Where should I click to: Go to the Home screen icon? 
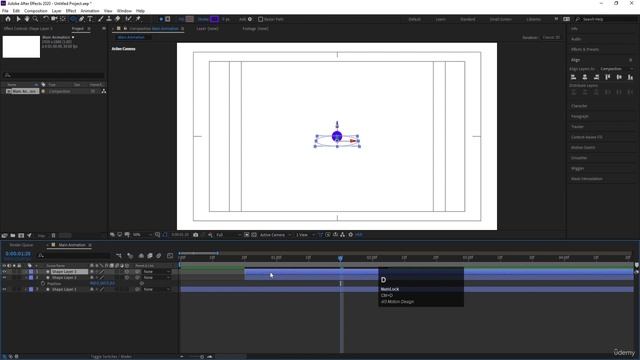[x=8, y=19]
